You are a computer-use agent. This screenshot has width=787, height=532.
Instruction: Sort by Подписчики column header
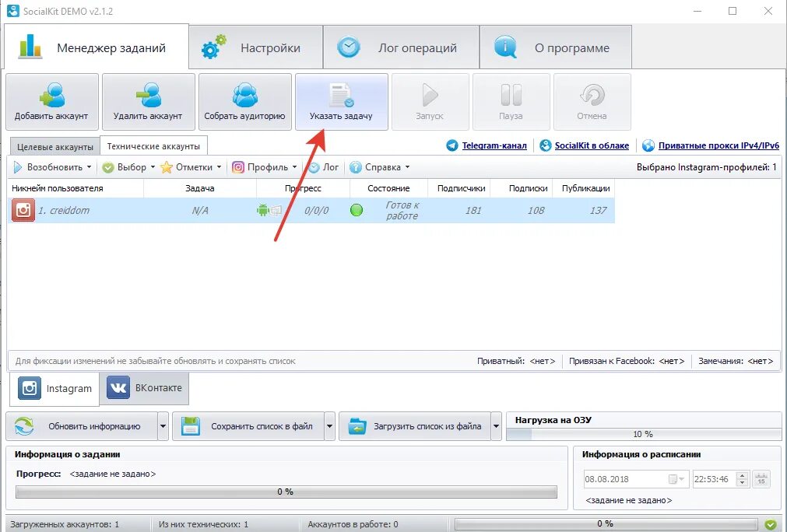point(458,188)
